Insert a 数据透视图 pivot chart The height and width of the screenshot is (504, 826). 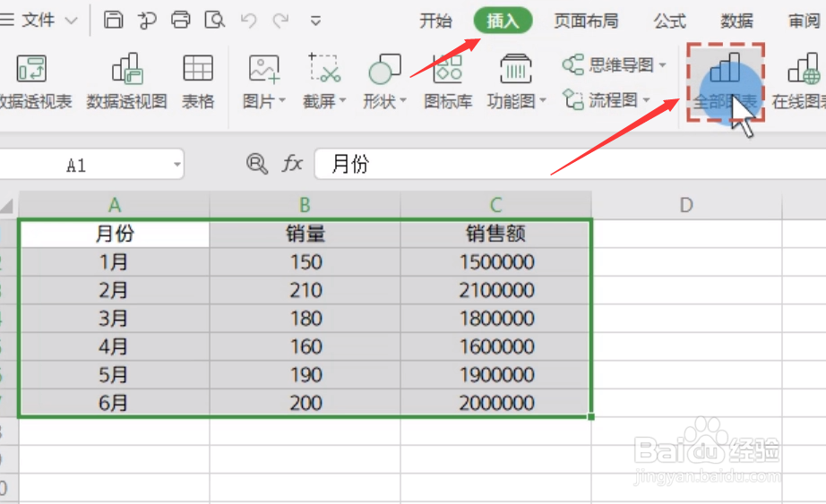tap(126, 81)
